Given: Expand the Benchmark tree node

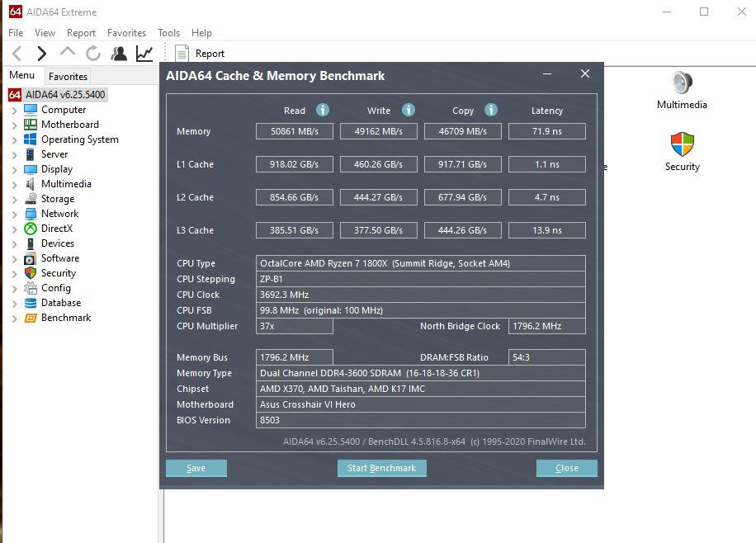Looking at the screenshot, I should coord(15,319).
